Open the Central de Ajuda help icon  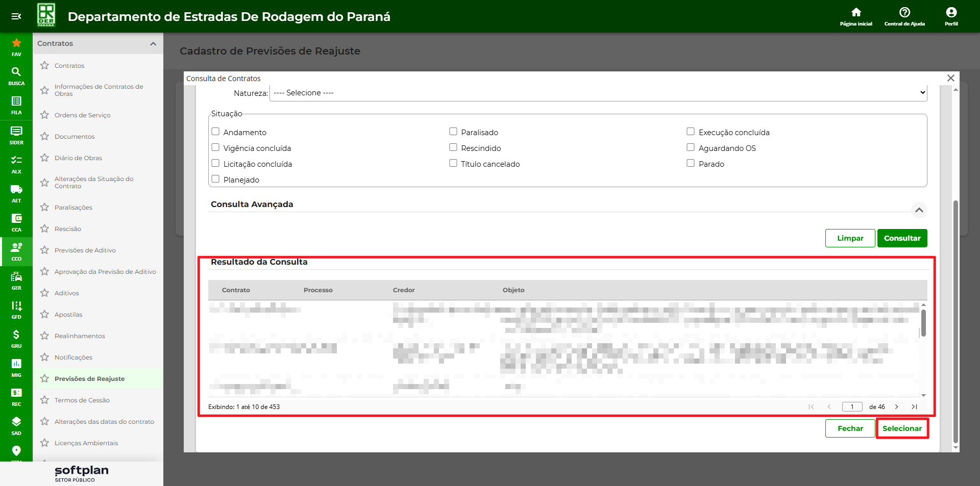click(x=904, y=16)
